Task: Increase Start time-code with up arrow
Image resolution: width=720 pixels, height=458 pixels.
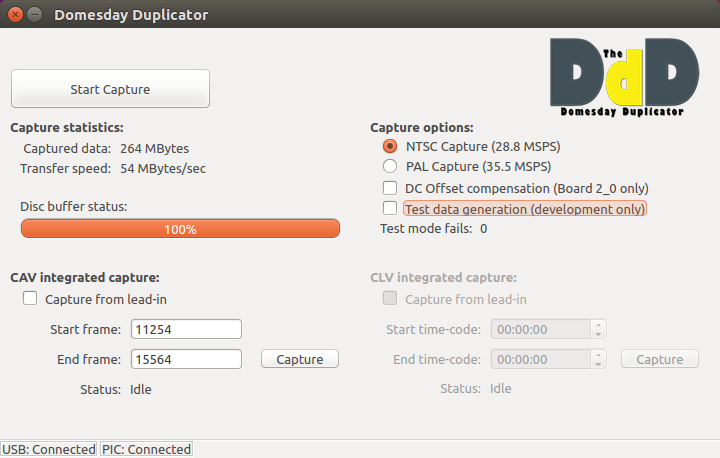Action: tap(598, 325)
